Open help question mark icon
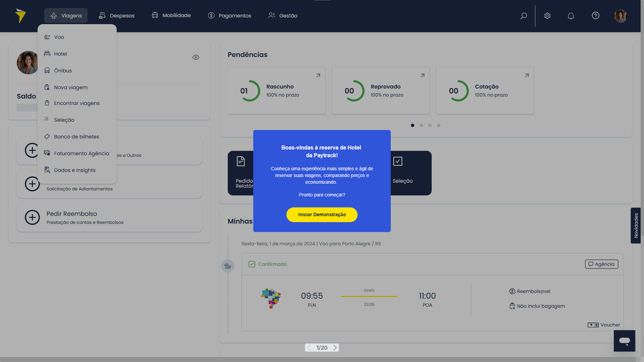Viewport: 644px width, 362px height. point(596,15)
